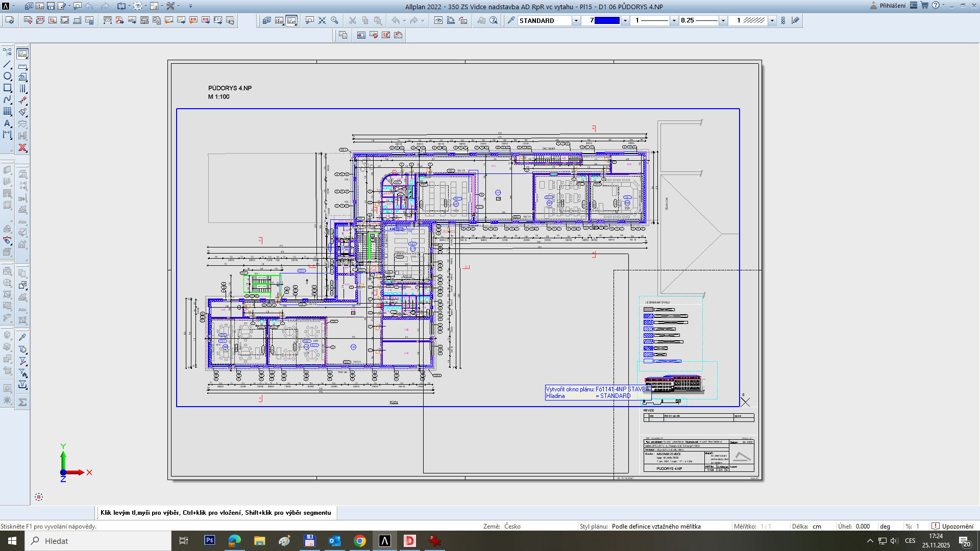Click the Sum icon in left palette

22,403
